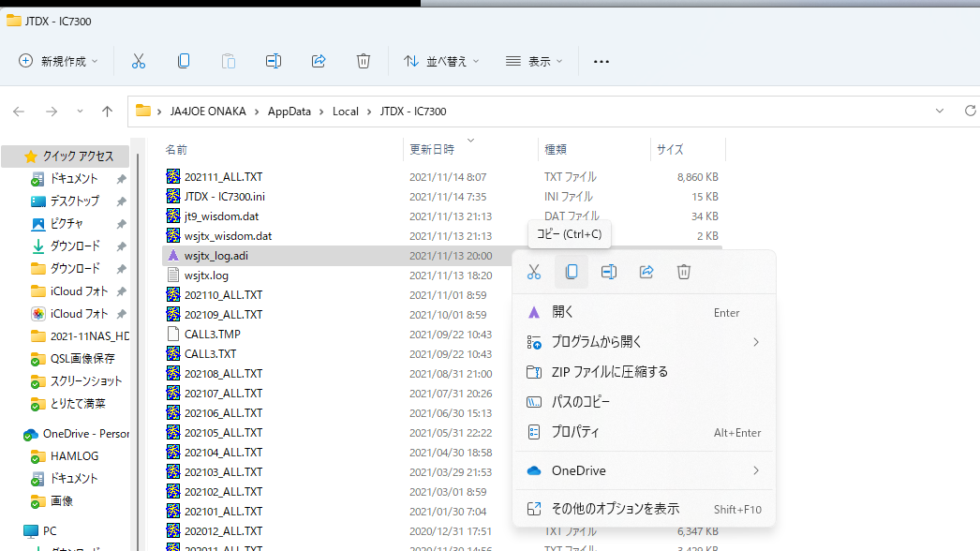Choose パスのコピー from the context menu

click(643, 402)
